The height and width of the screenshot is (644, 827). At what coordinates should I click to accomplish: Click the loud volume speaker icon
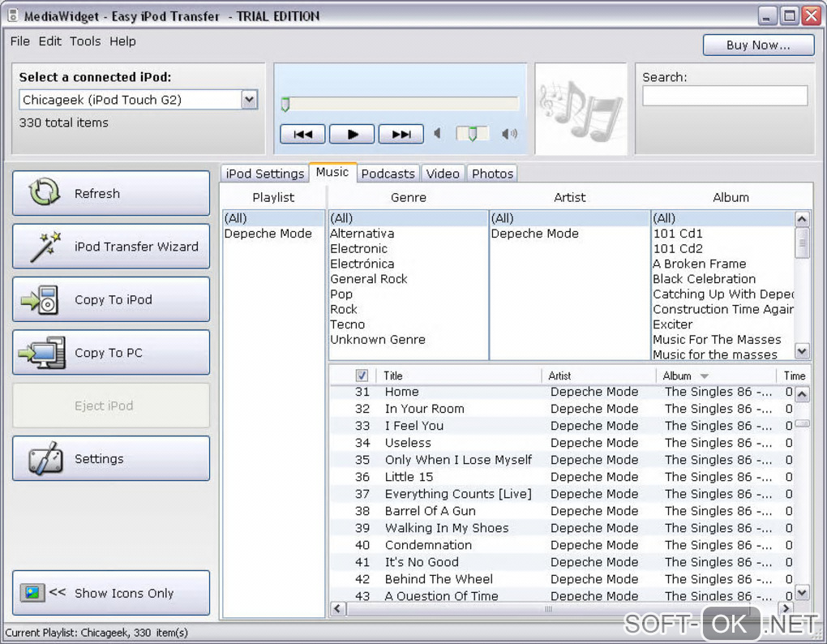coord(509,134)
